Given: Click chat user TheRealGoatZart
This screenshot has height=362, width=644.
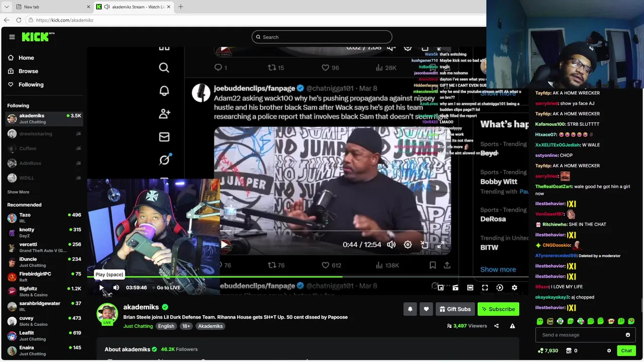Looking at the screenshot, I should [553, 187].
